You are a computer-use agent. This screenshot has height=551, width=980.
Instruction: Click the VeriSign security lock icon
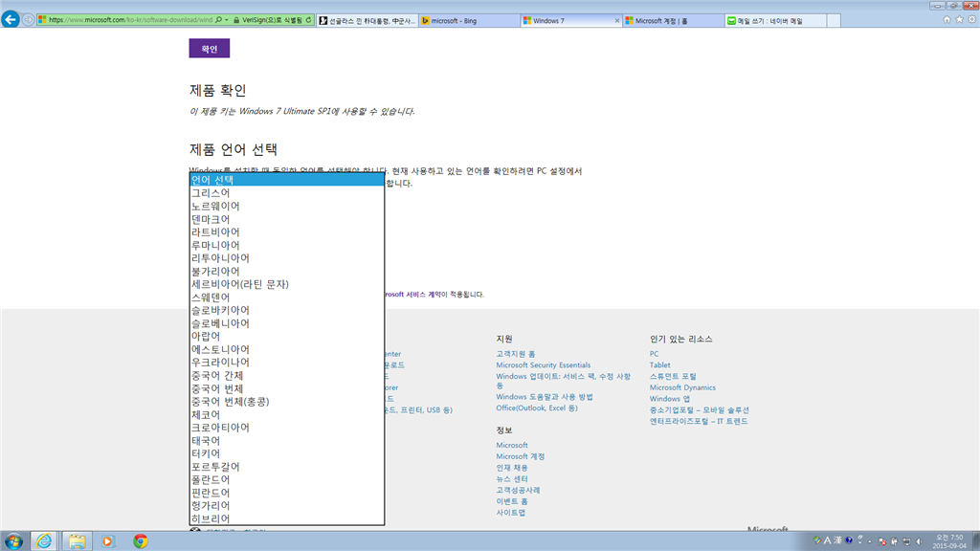coord(236,20)
